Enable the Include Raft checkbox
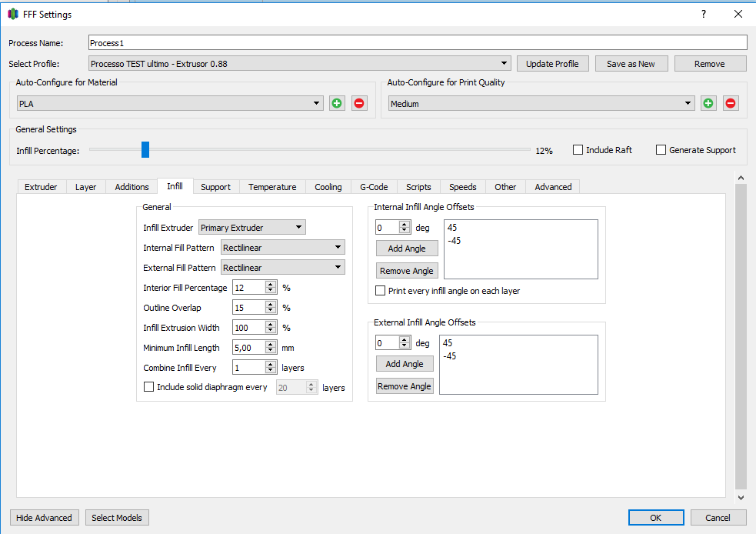The image size is (756, 534). point(578,150)
